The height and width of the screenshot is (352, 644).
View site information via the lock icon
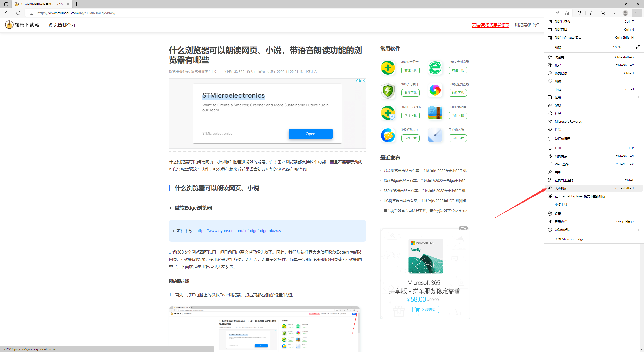[x=32, y=13]
